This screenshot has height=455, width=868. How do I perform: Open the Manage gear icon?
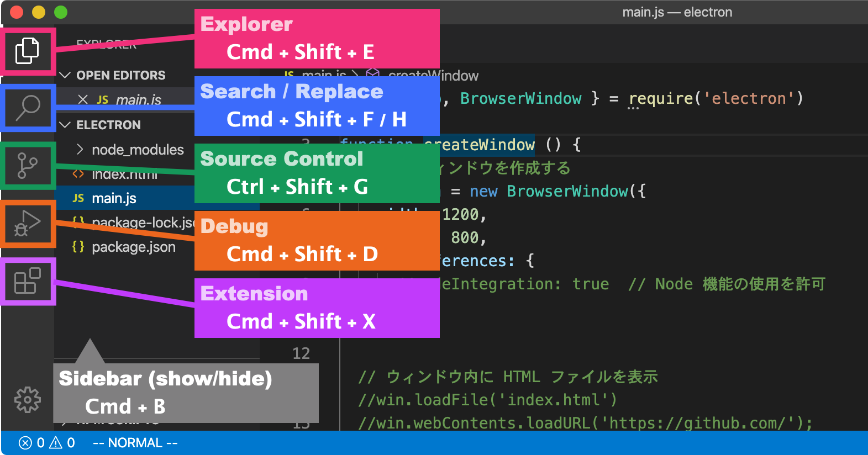[x=28, y=399]
